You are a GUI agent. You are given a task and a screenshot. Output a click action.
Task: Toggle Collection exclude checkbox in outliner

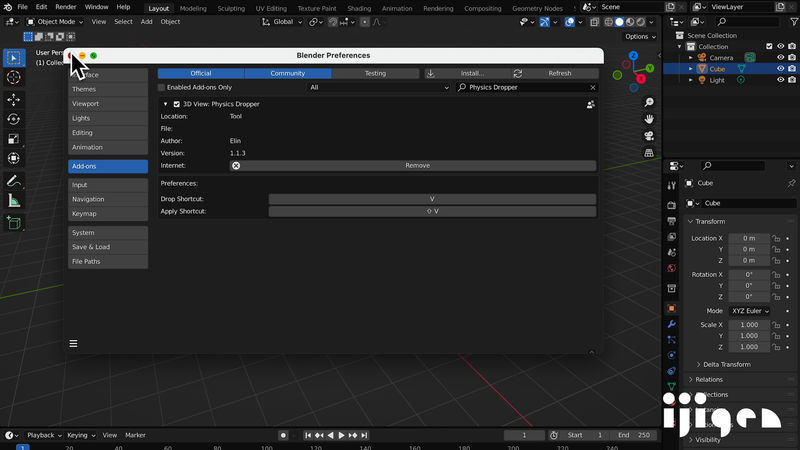[769, 46]
